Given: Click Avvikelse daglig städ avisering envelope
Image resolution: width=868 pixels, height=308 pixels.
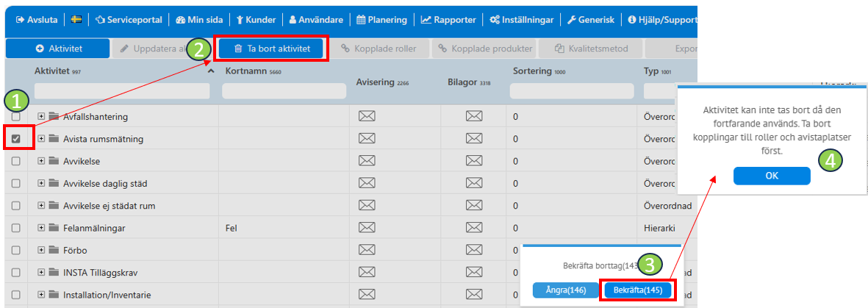Looking at the screenshot, I should pos(367,183).
